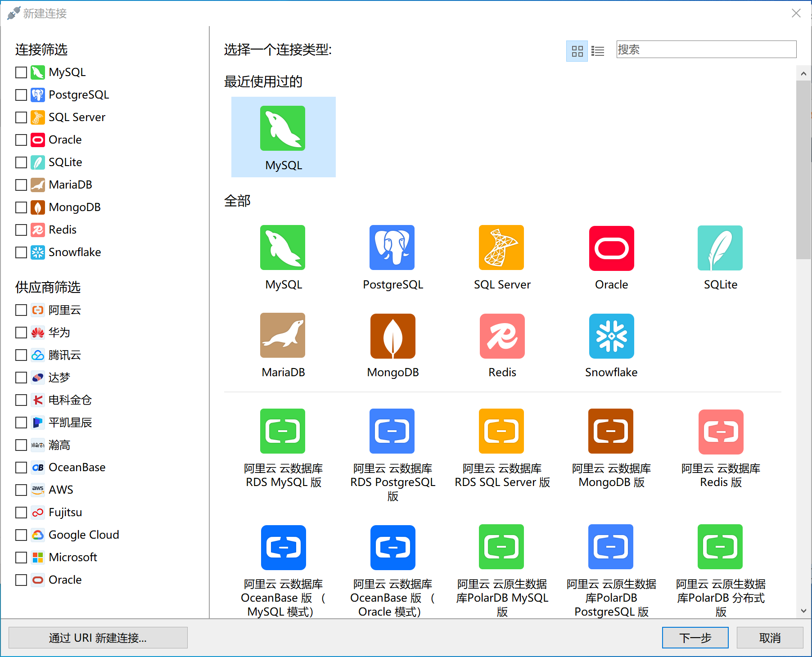Viewport: 812px width, 657px height.
Task: Tick the 达梦 vendor checkbox
Action: click(21, 378)
